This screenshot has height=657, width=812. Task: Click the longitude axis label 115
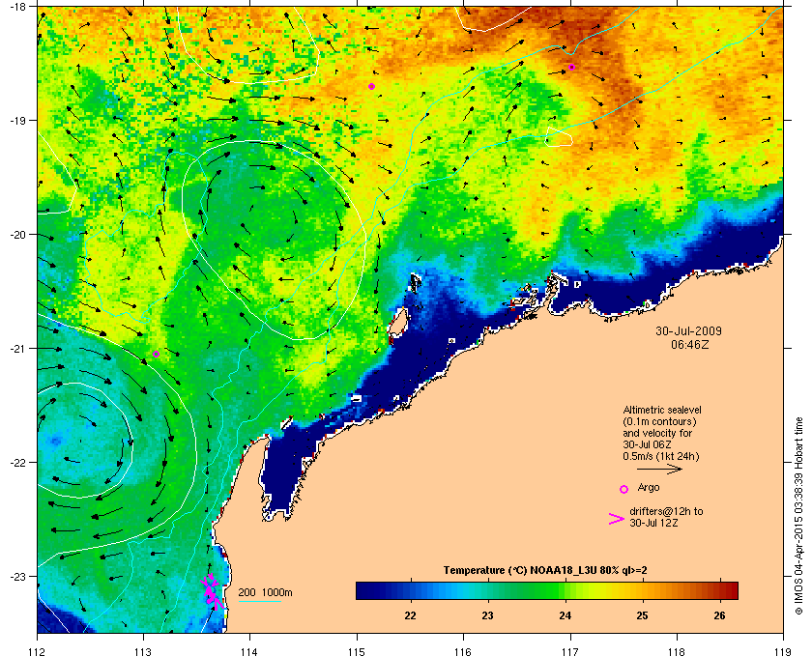[357, 652]
